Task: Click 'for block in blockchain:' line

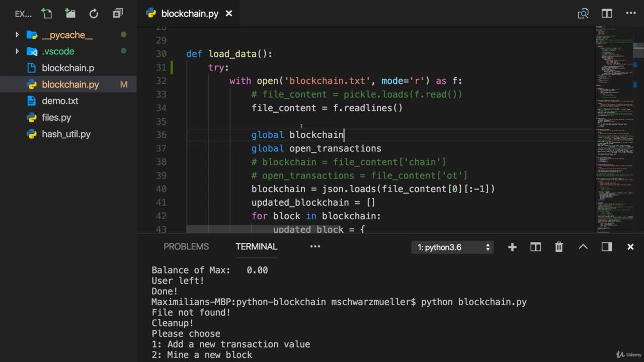Action: point(316,216)
